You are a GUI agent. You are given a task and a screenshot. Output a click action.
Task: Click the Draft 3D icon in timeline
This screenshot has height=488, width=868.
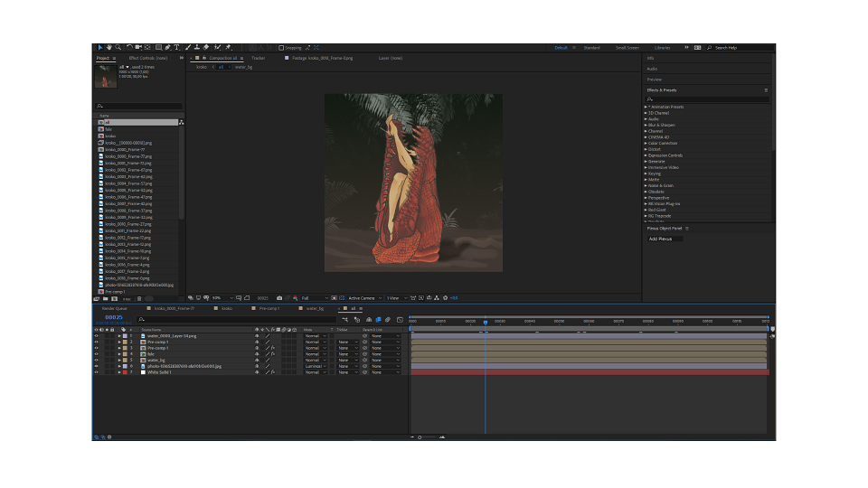(x=357, y=319)
